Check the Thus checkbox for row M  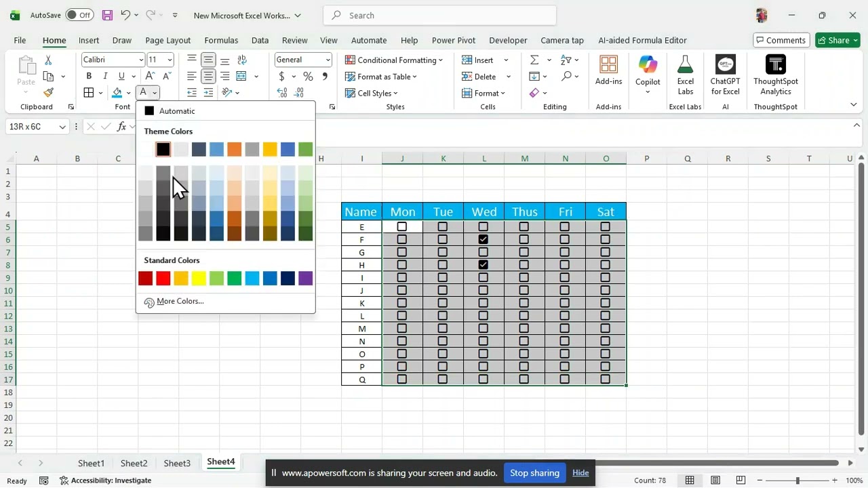(524, 329)
